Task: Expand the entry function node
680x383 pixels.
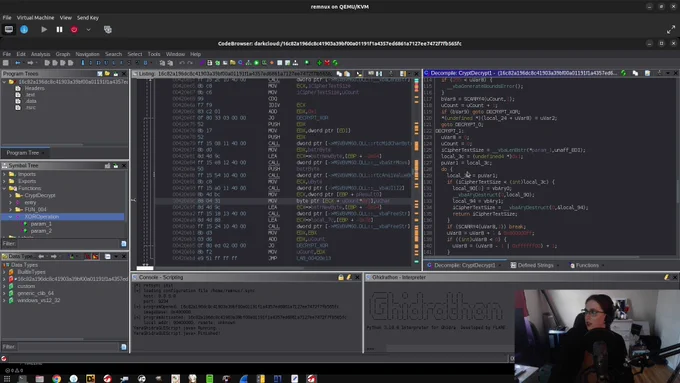Action: pyautogui.click(x=11, y=203)
